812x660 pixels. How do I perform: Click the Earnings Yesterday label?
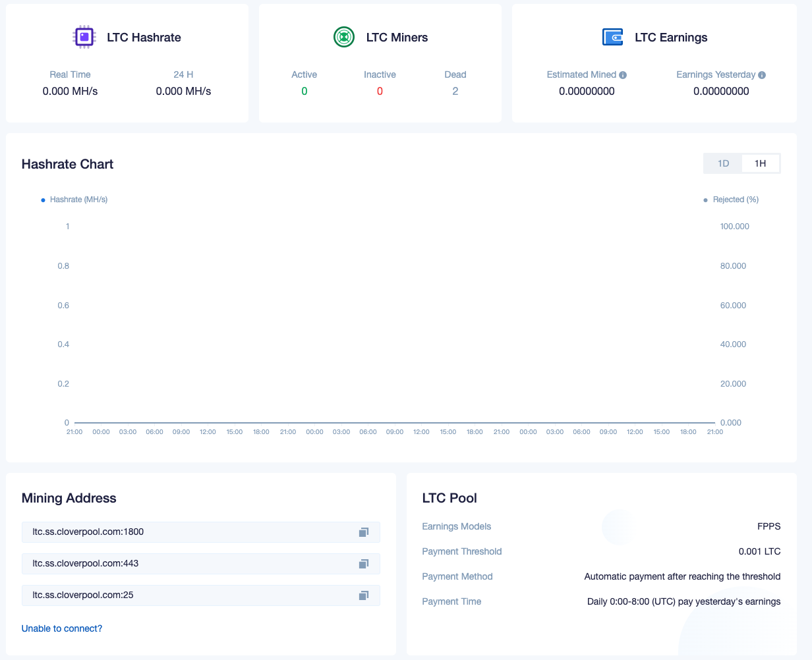(716, 74)
